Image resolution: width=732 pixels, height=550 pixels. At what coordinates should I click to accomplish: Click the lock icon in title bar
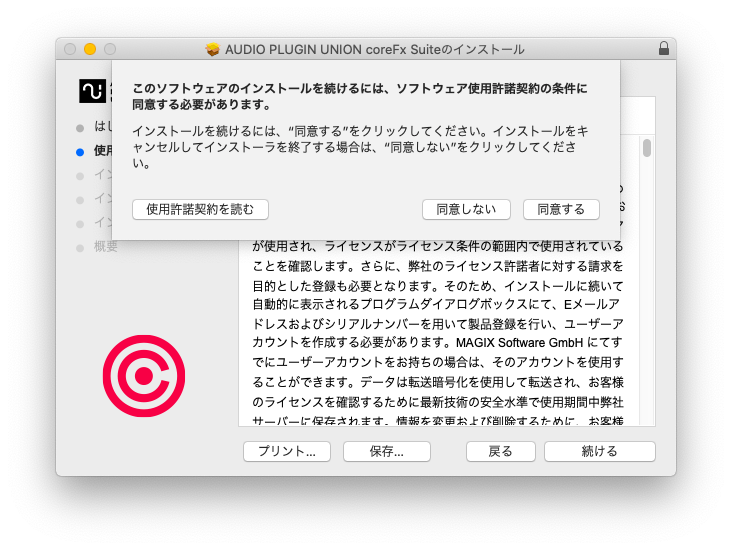(663, 49)
